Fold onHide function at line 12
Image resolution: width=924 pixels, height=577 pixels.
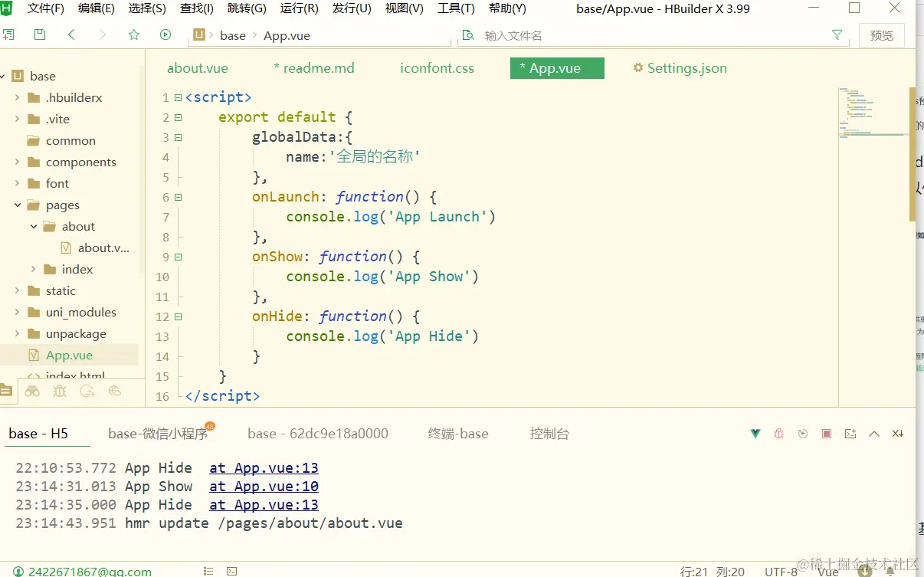pos(178,317)
